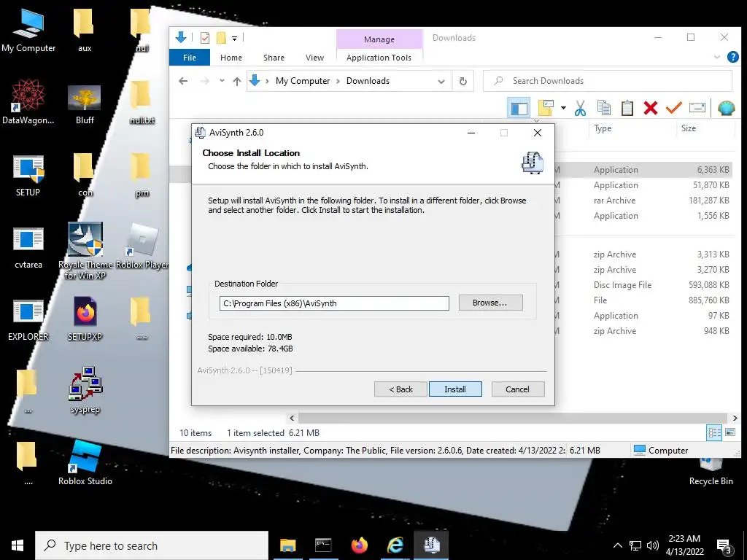747x560 pixels.
Task: Click the Install button
Action: click(x=455, y=389)
